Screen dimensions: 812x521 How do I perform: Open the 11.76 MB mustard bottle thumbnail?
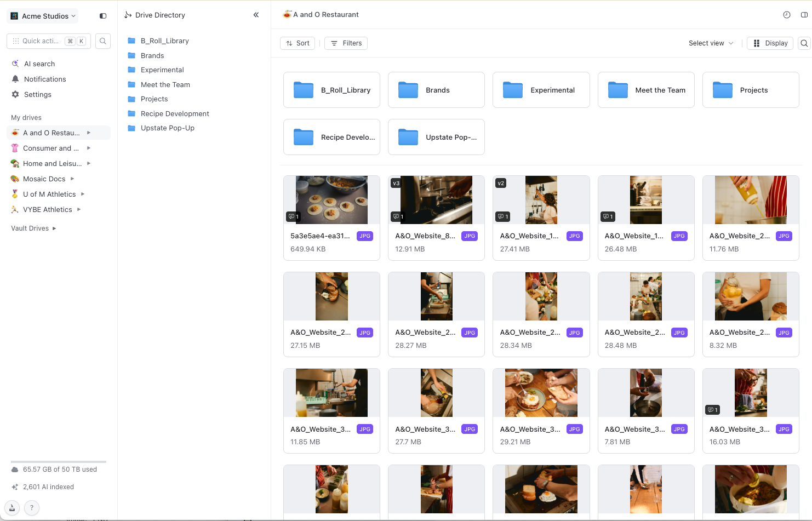pos(751,200)
